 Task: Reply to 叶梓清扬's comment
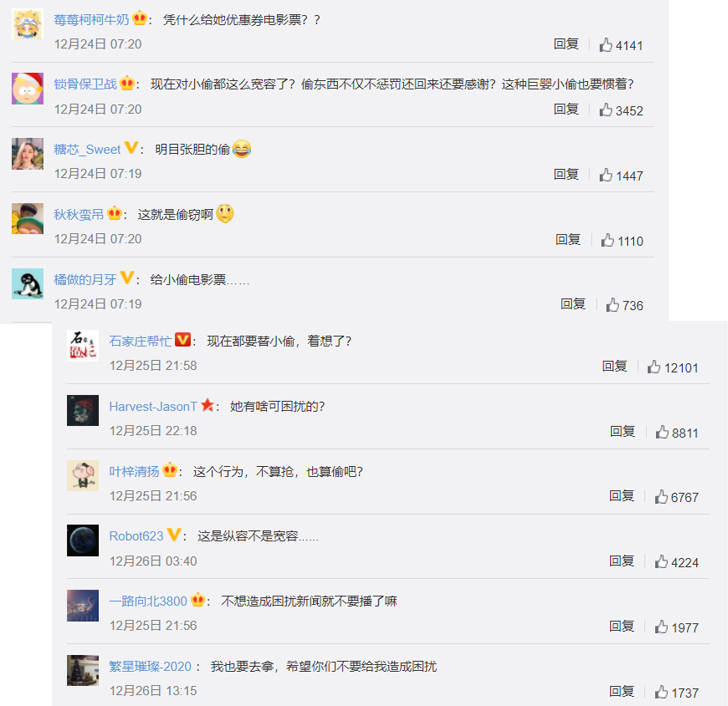tap(621, 496)
